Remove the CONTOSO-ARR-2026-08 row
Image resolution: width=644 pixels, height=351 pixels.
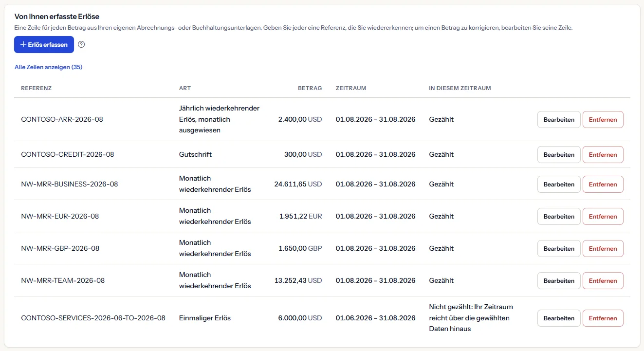[603, 119]
